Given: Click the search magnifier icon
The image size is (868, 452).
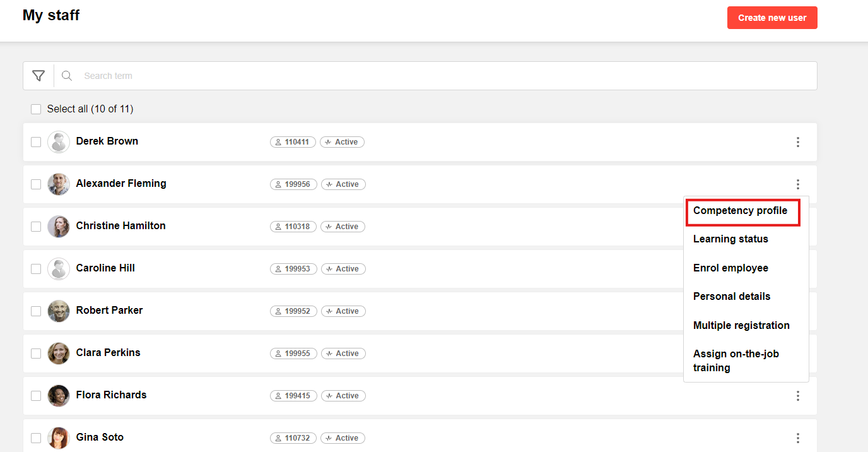Looking at the screenshot, I should click(x=67, y=76).
